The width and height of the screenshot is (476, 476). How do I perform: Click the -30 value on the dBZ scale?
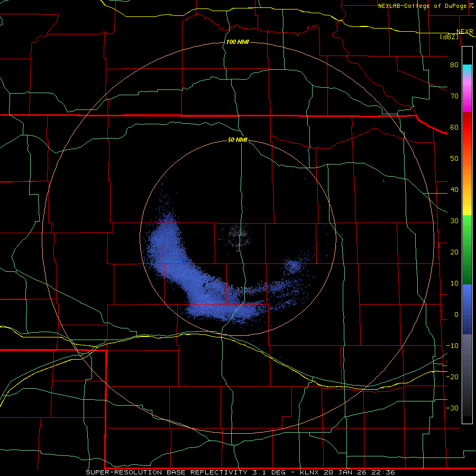[452, 408]
